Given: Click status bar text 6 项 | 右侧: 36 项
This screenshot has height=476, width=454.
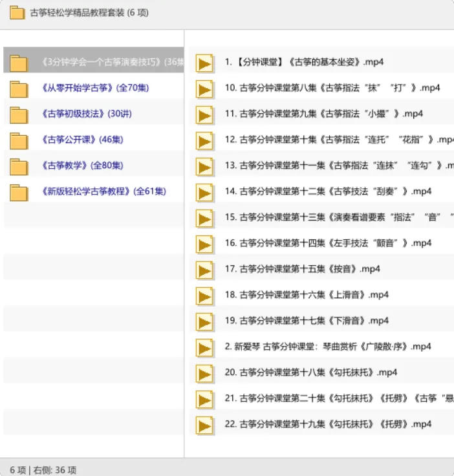Looking at the screenshot, I should click(x=43, y=470).
